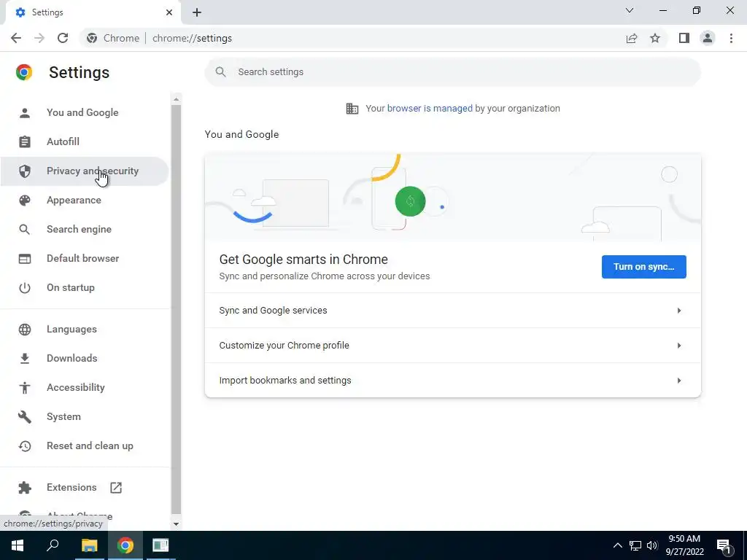The width and height of the screenshot is (747, 560).
Task: Click the sidebar scrollbar thumb
Action: pyautogui.click(x=177, y=309)
